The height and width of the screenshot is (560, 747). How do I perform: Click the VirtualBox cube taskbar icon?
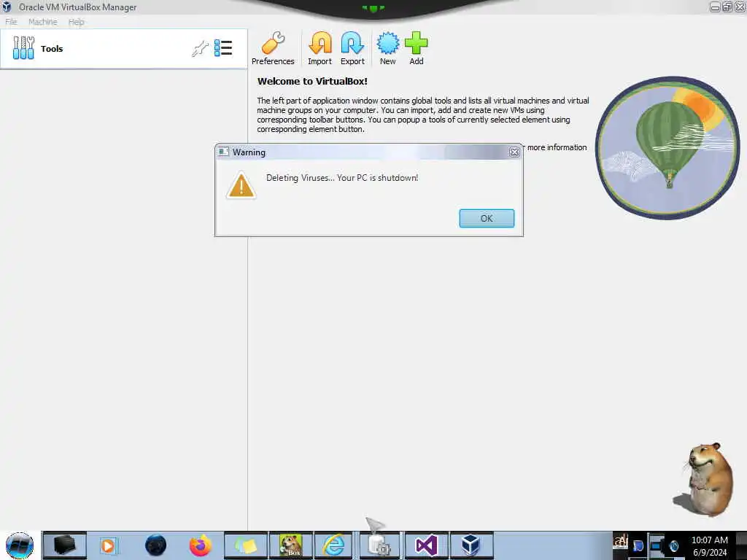click(x=471, y=545)
